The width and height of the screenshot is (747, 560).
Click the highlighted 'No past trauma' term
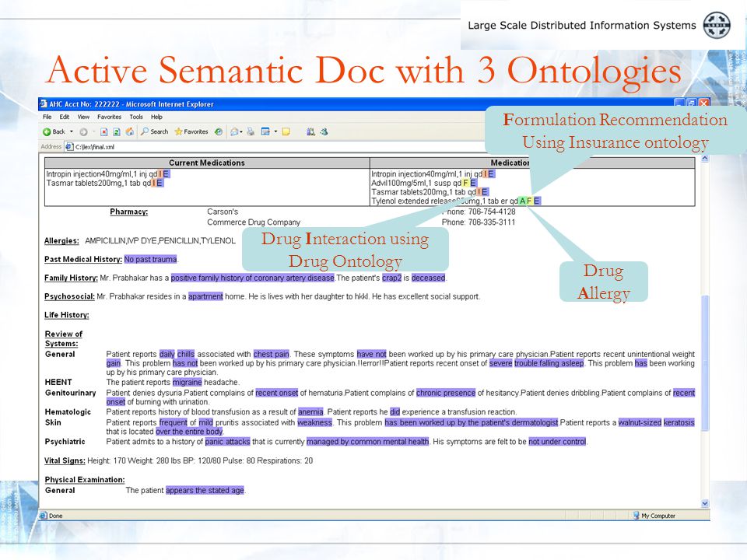pyautogui.click(x=150, y=259)
